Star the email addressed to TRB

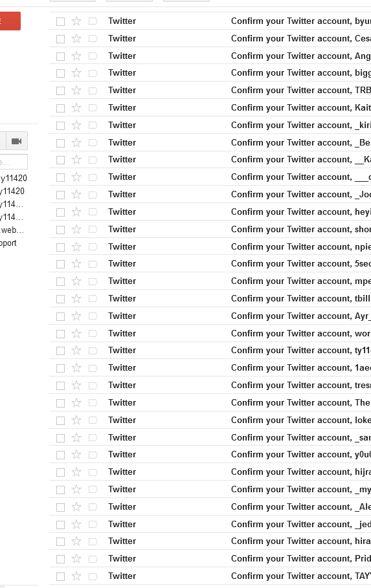click(x=76, y=91)
